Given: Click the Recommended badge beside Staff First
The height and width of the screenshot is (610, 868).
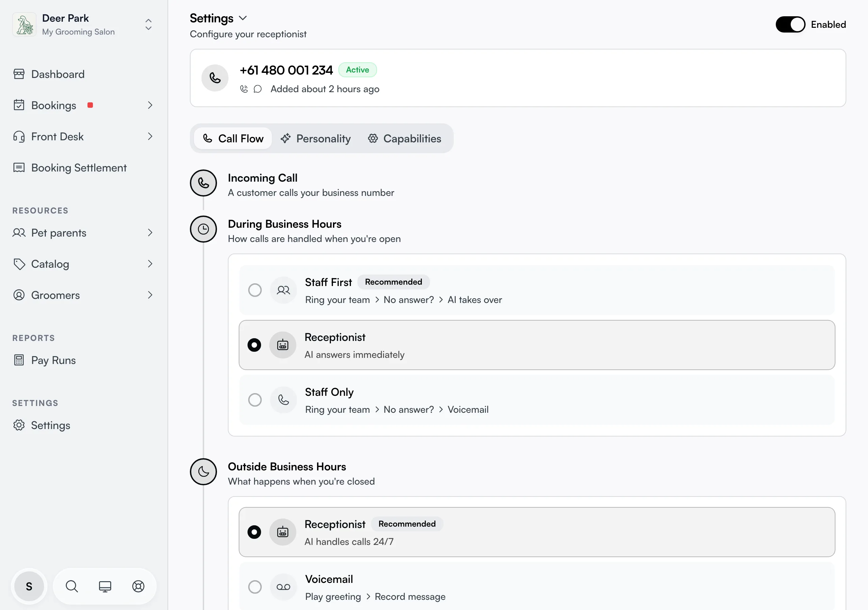Looking at the screenshot, I should pyautogui.click(x=393, y=282).
